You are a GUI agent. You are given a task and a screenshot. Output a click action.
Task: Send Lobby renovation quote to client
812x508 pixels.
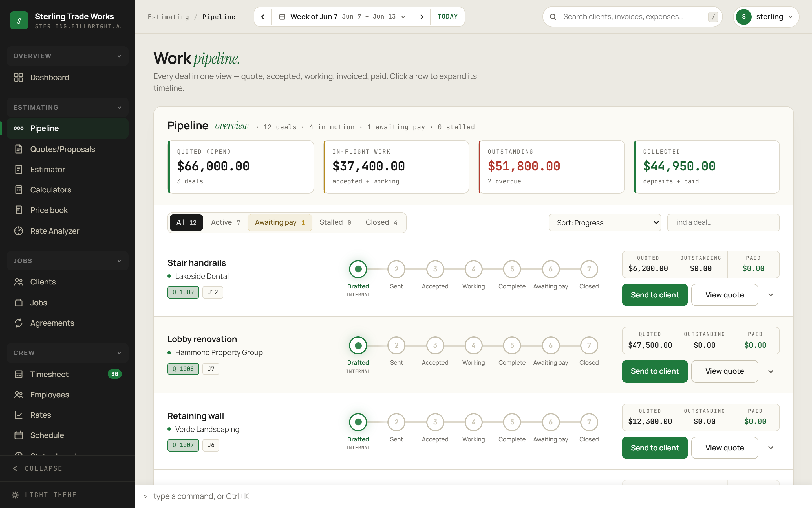coord(655,371)
